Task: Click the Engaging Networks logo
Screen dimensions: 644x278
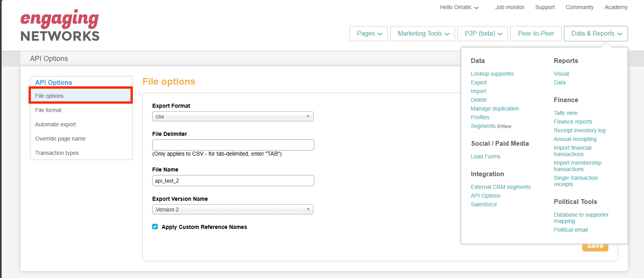Action: [x=60, y=26]
